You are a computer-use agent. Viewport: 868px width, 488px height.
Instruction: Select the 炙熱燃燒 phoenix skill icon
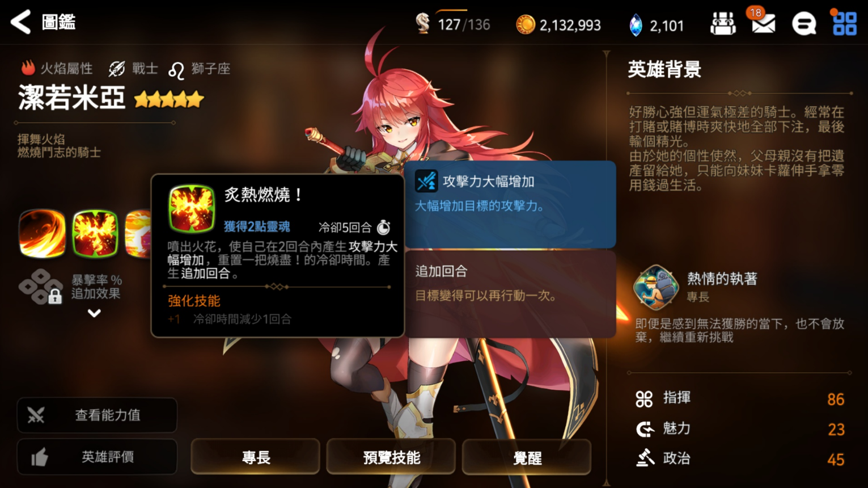95,234
